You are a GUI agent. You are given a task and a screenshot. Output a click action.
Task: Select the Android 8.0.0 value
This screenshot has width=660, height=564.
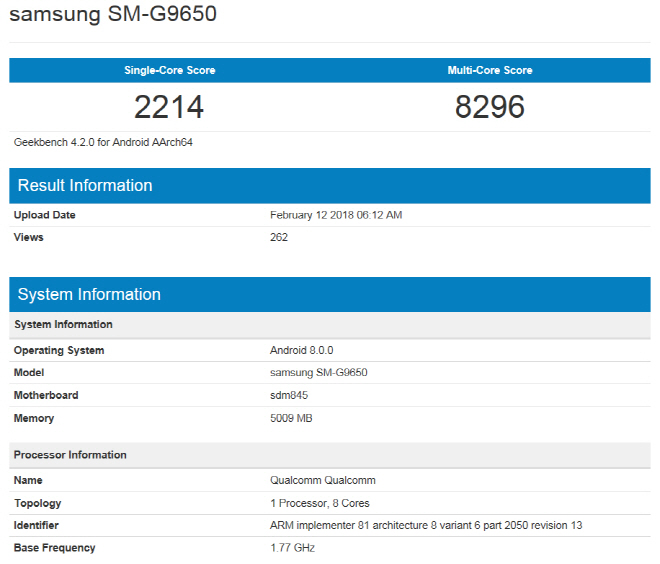(x=302, y=351)
